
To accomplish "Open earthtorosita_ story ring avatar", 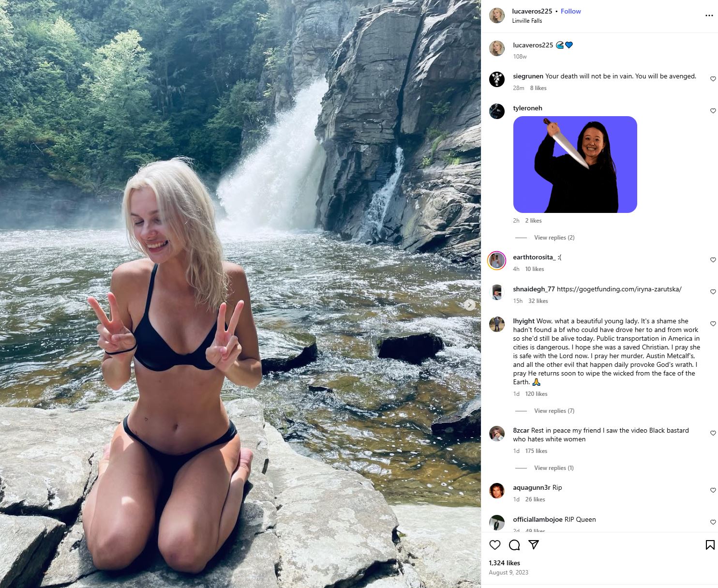I will [x=497, y=261].
